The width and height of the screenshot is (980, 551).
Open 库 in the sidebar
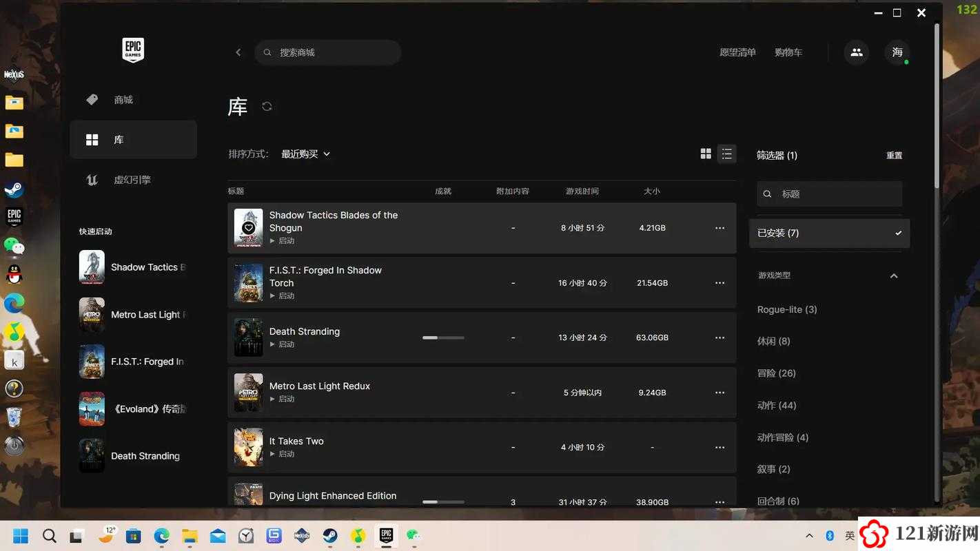click(x=133, y=140)
